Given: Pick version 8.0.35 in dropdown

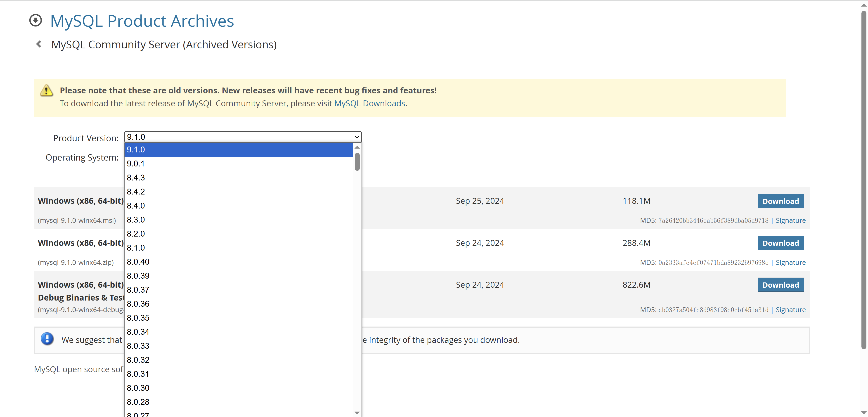Looking at the screenshot, I should coord(138,318).
